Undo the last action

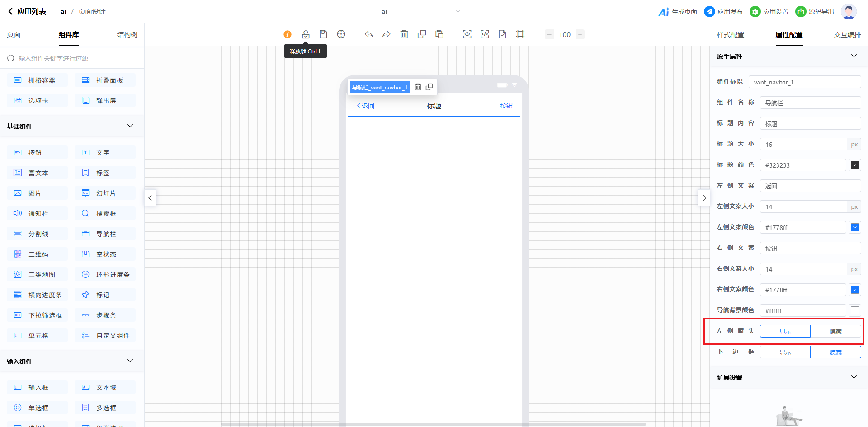369,34
